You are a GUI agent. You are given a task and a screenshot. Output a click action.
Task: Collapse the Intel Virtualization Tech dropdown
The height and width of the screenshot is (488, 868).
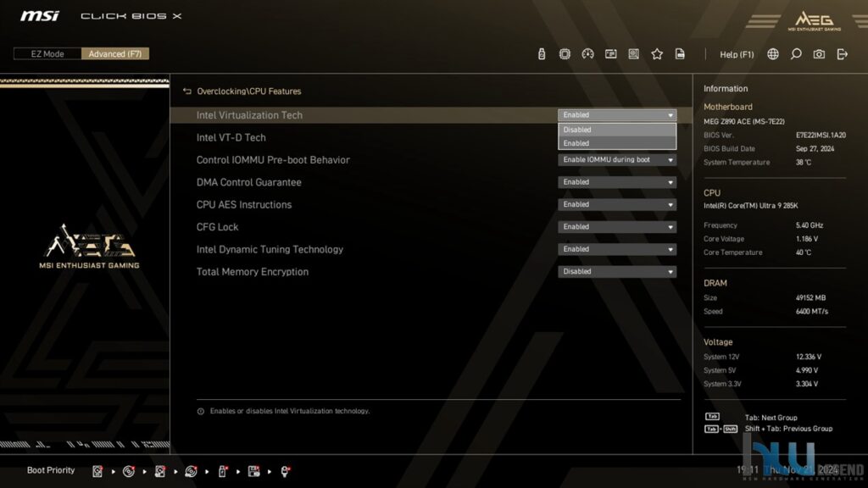(x=617, y=115)
